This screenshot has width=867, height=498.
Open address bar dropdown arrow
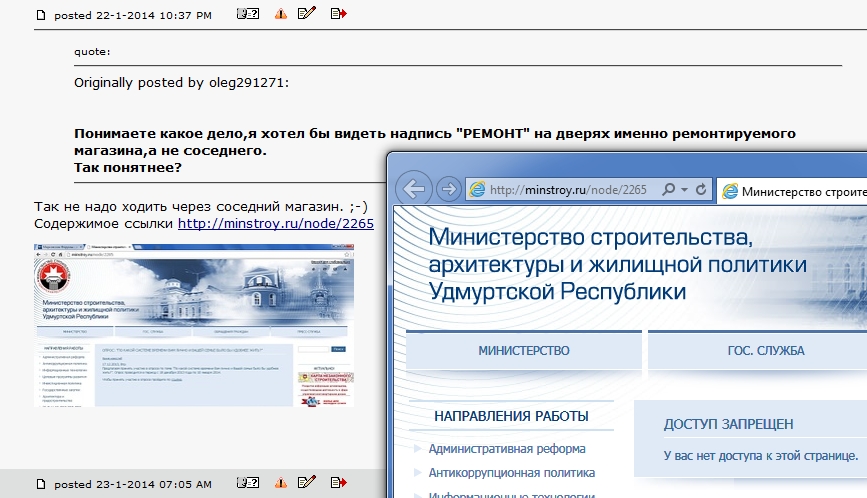point(685,190)
